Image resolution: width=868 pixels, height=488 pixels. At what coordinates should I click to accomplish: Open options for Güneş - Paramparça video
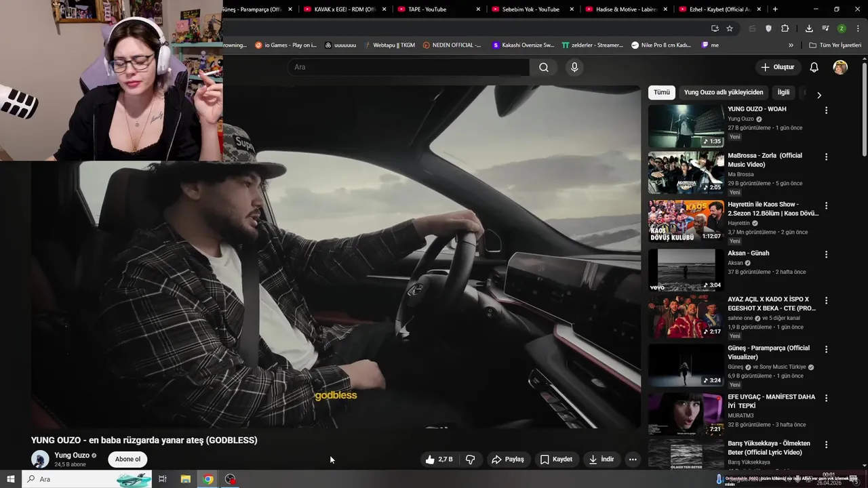826,349
